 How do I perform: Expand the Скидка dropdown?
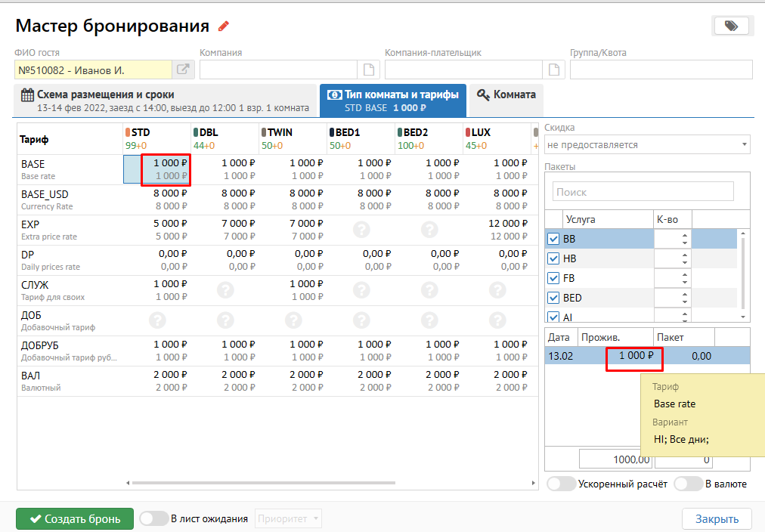coord(647,144)
